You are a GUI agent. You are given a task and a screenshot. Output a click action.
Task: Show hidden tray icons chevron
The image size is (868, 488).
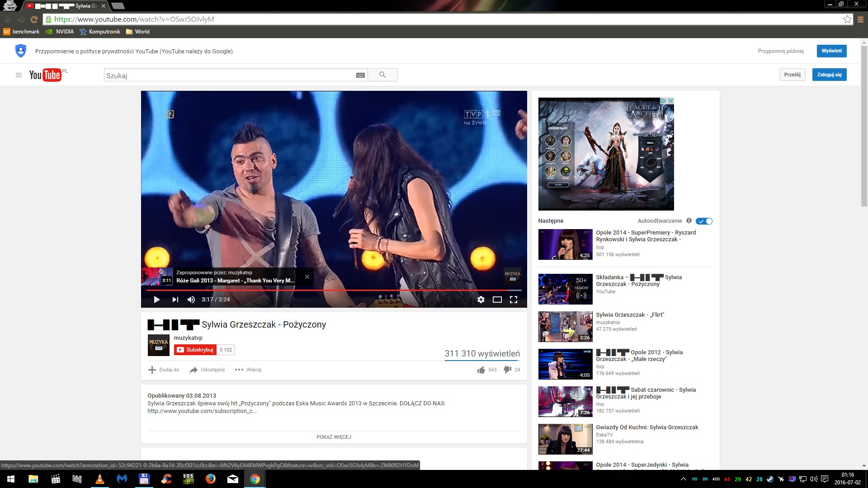coord(683,479)
